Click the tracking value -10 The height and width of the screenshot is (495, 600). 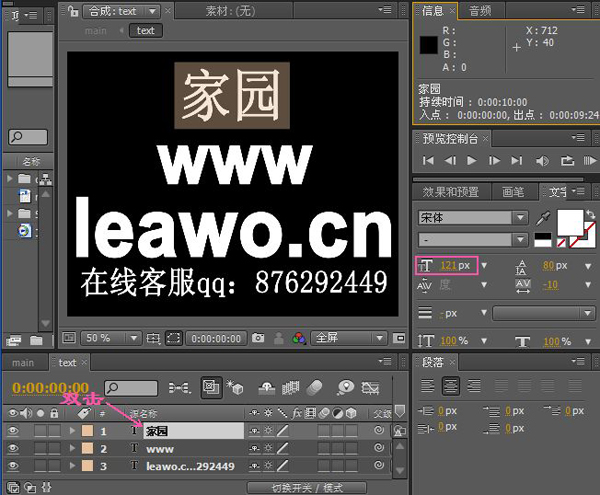(550, 285)
